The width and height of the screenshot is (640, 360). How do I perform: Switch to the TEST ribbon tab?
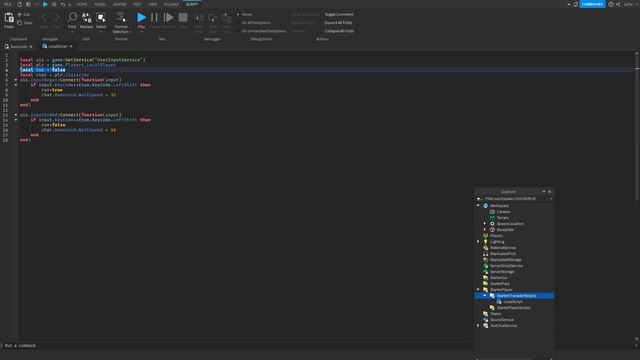137,4
